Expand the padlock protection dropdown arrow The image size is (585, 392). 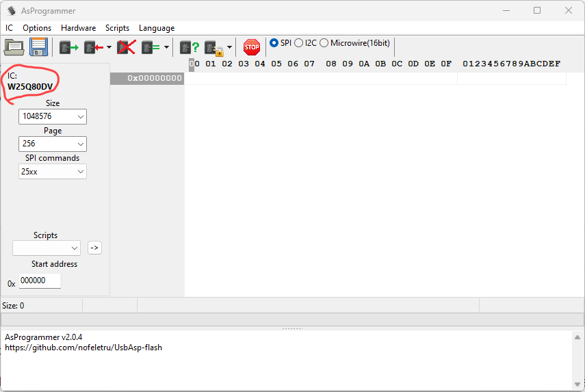pyautogui.click(x=229, y=47)
